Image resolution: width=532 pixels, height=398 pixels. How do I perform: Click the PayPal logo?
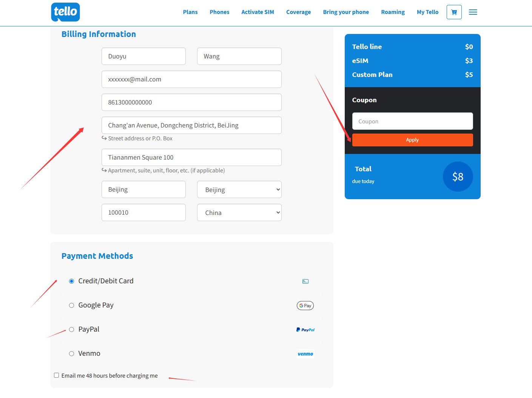point(305,330)
